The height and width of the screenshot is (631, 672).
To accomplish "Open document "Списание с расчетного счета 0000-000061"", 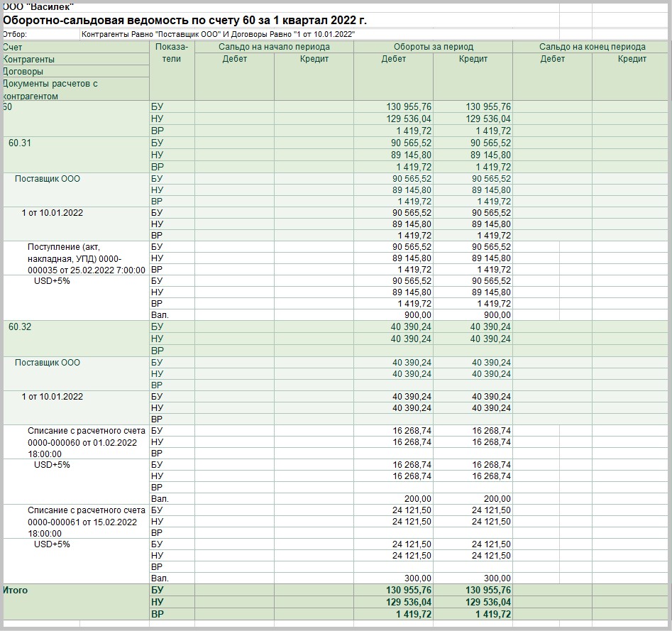I will pyautogui.click(x=87, y=522).
